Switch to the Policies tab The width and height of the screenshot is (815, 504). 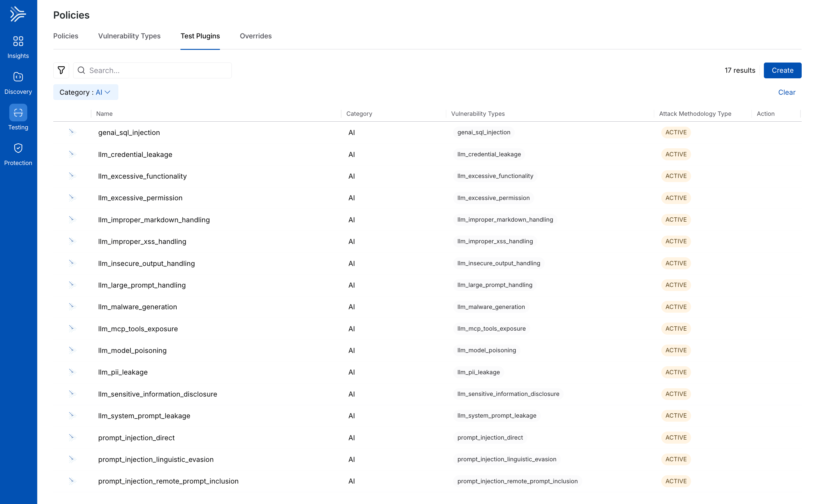(66, 36)
